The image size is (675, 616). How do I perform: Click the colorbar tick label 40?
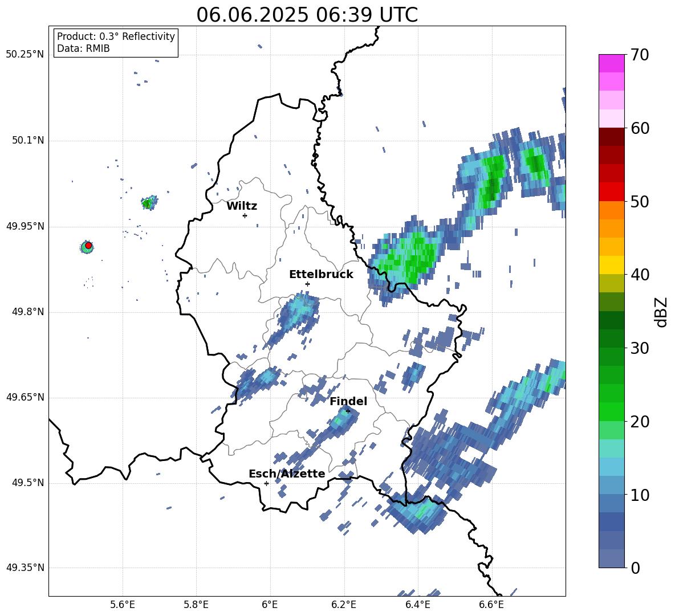(x=639, y=275)
